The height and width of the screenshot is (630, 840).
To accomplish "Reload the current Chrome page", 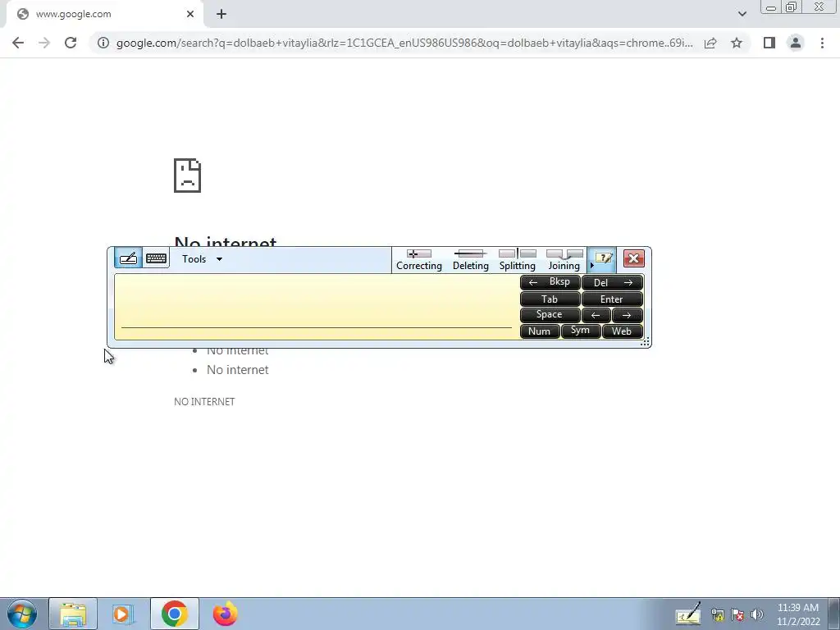I will 71,43.
